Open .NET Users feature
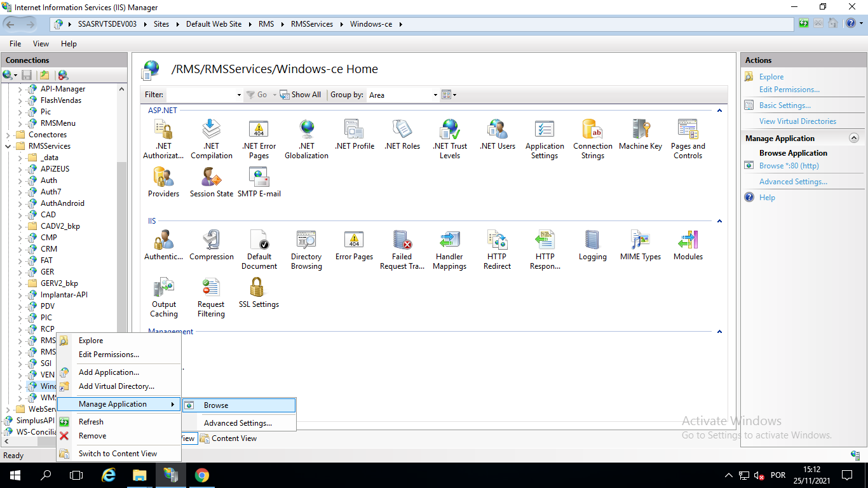868x488 pixels. [498, 135]
